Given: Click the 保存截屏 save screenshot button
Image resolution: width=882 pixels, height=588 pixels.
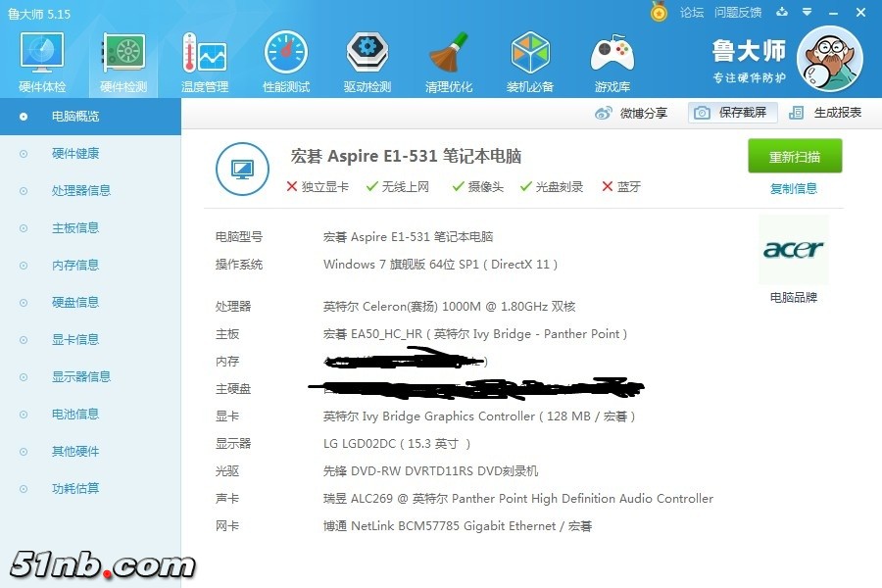Looking at the screenshot, I should [x=733, y=113].
